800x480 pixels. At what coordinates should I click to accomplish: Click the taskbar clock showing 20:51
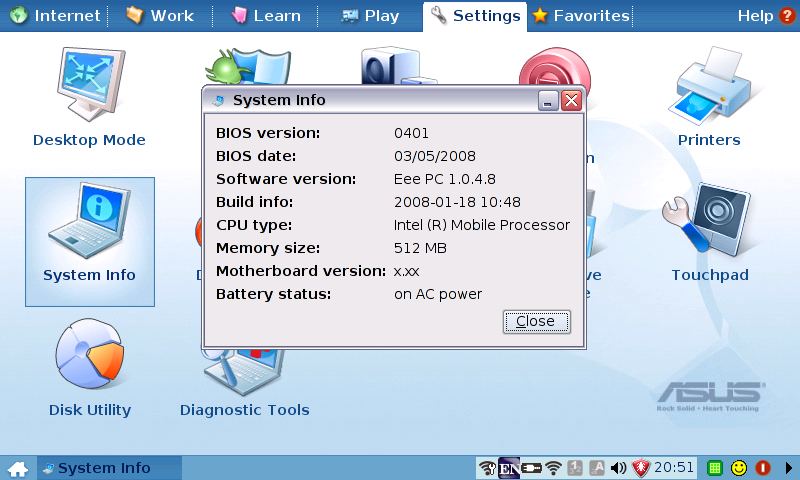coord(674,467)
